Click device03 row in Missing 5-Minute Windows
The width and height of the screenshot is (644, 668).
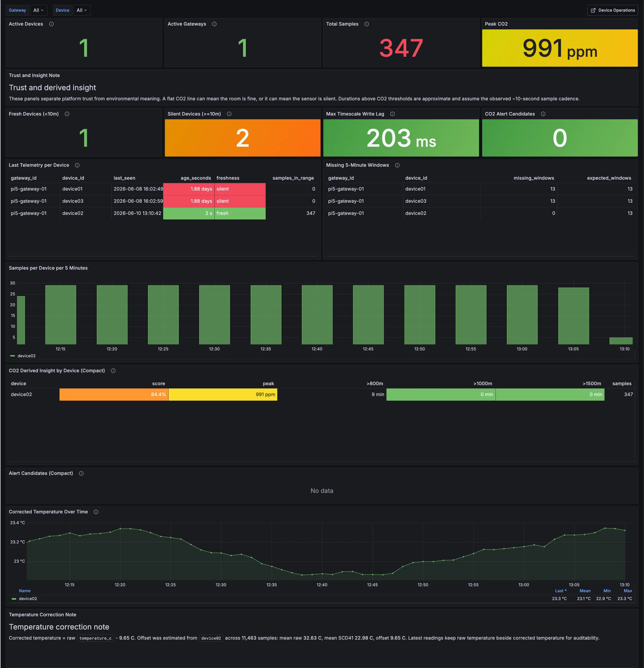point(480,201)
